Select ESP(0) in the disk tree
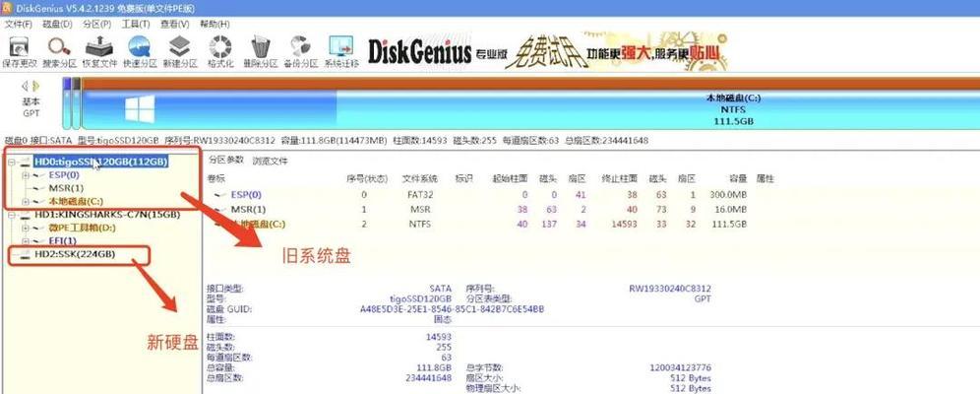Screen dimensions: 980x394 click(x=64, y=175)
